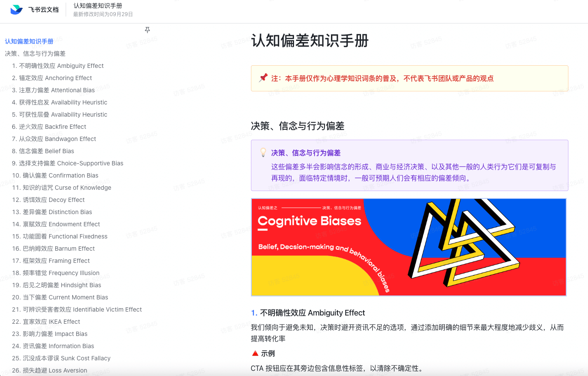Jump to 24. 资讯偏差 Information Bias
The image size is (588, 376).
pyautogui.click(x=53, y=346)
